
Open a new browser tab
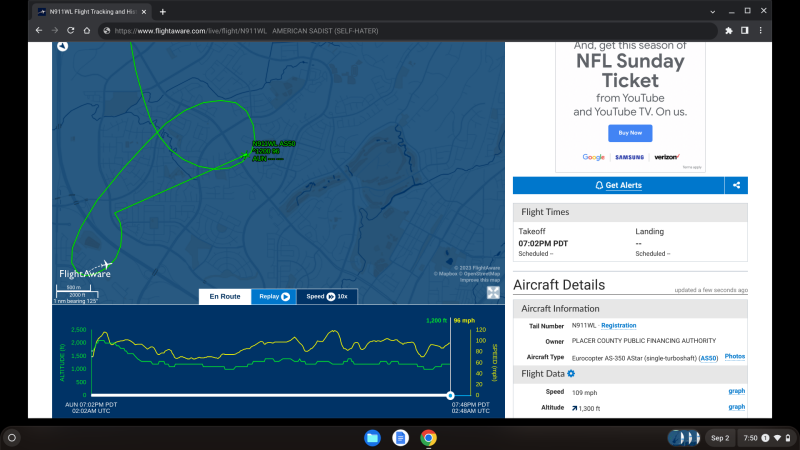coord(163,11)
